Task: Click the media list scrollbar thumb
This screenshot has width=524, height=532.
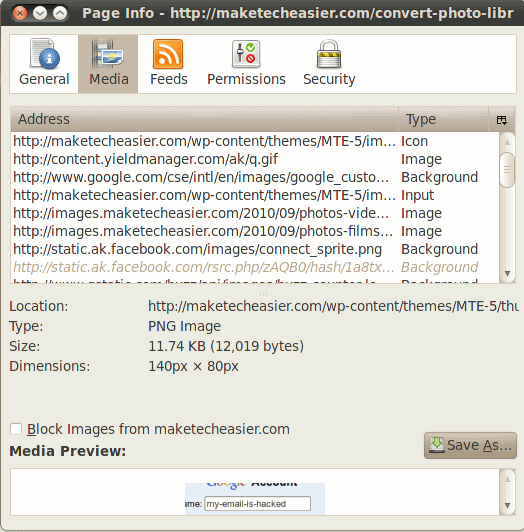Action: click(507, 170)
